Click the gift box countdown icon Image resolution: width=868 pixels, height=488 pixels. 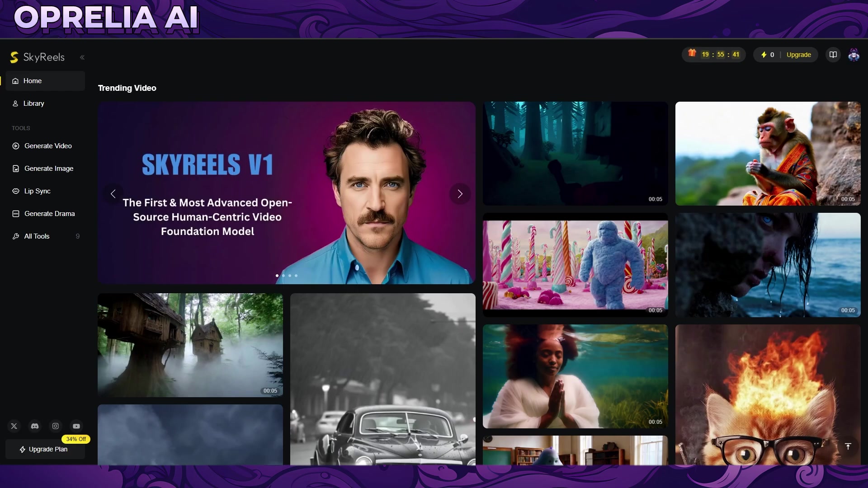coord(692,53)
